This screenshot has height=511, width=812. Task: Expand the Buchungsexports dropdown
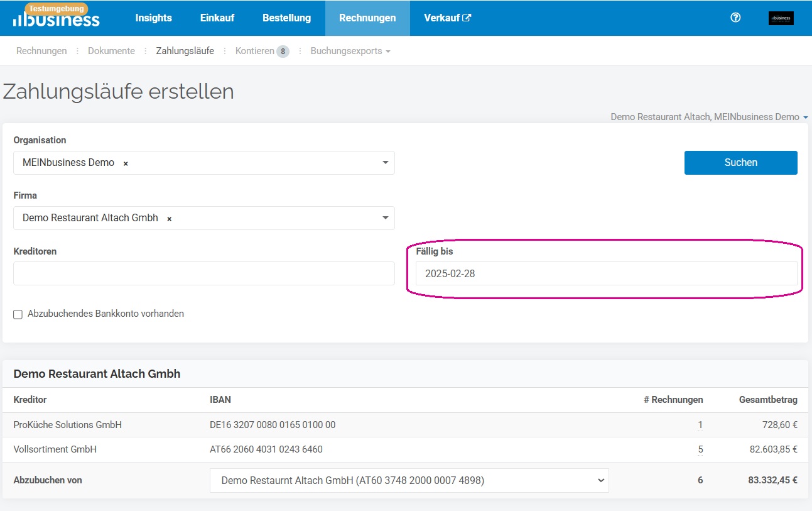[350, 51]
